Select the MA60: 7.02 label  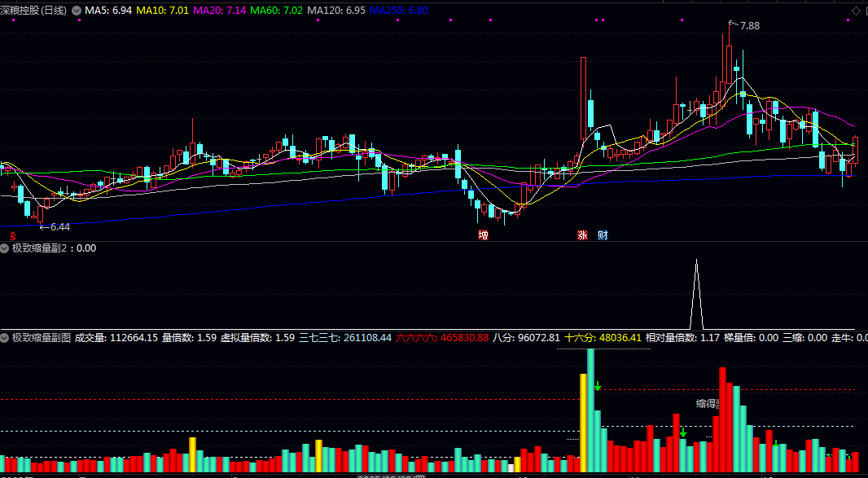277,11
